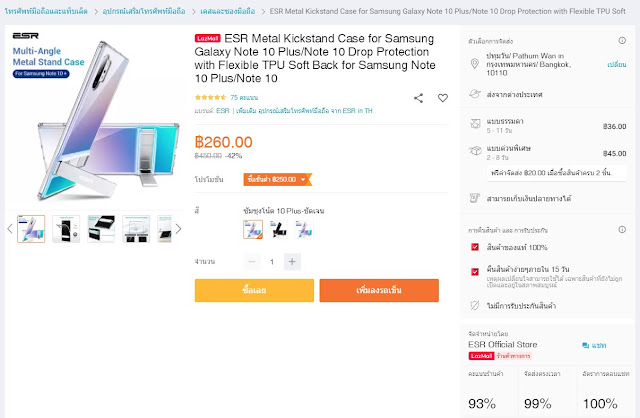Select the first color variant swatch
The height and width of the screenshot is (418, 640).
click(253, 229)
